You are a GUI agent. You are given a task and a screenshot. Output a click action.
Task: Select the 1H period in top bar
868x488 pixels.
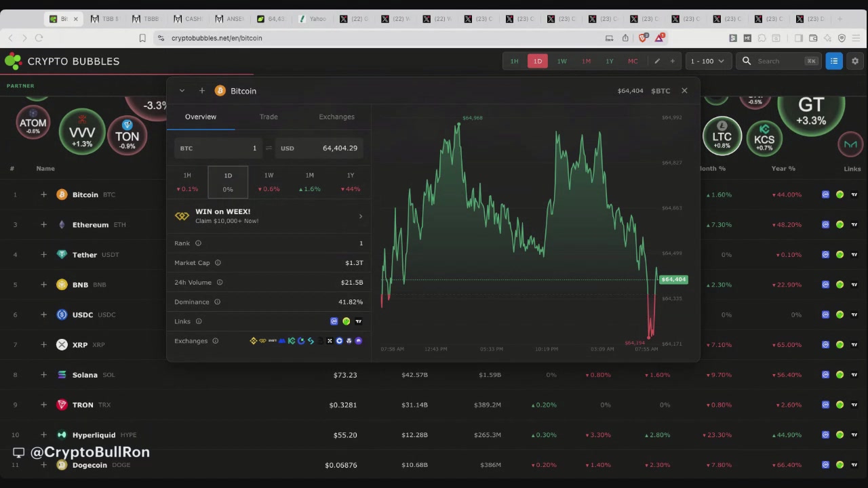(514, 61)
